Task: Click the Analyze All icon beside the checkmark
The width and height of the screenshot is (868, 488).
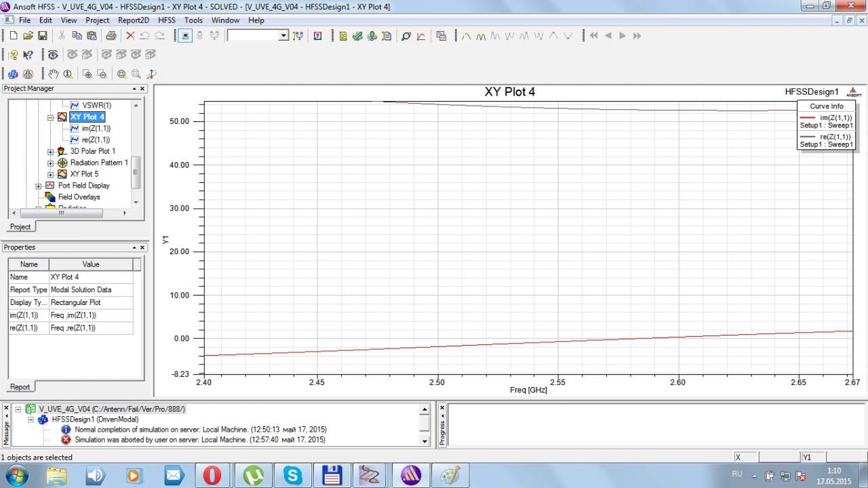Action: [372, 36]
